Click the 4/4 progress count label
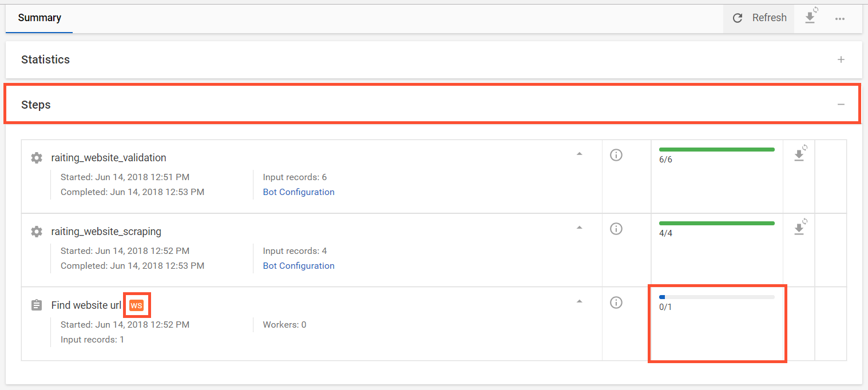 coord(665,233)
